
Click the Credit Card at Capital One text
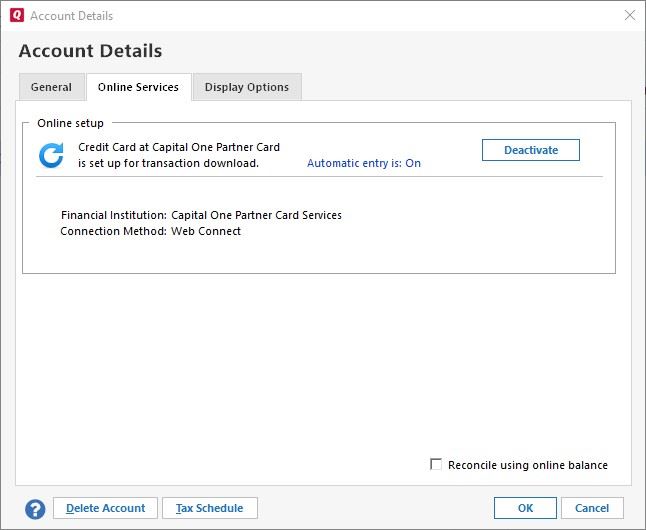[179, 147]
